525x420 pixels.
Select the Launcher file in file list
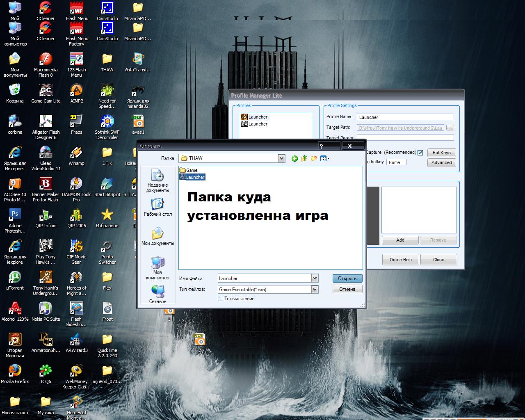point(192,177)
